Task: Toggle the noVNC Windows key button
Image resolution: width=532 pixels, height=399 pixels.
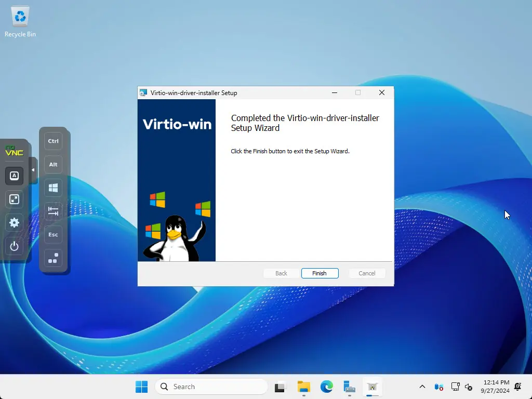Action: pos(53,188)
